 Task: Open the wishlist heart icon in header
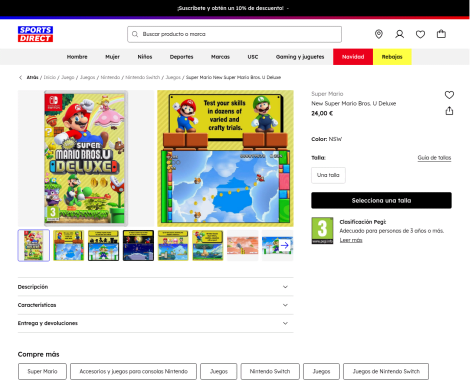pos(420,34)
